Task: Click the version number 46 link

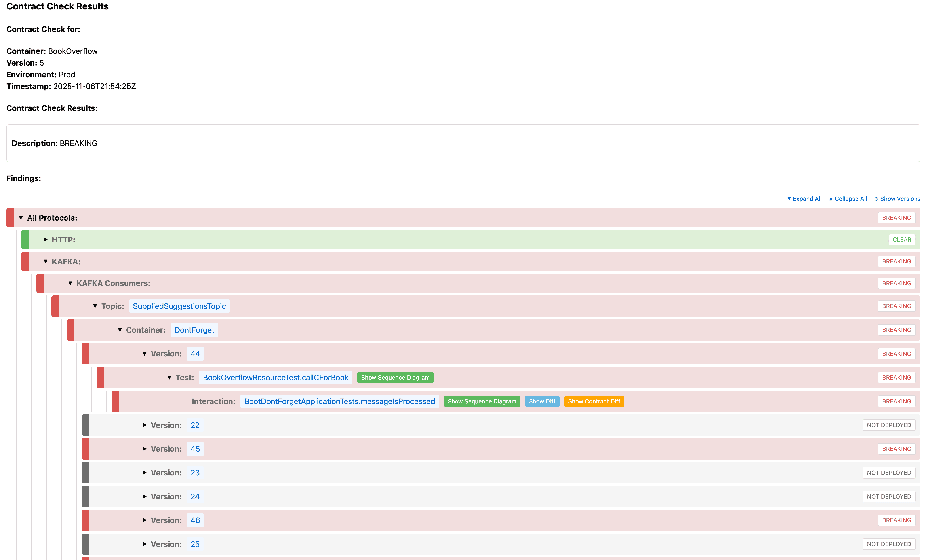Action: pyautogui.click(x=195, y=520)
